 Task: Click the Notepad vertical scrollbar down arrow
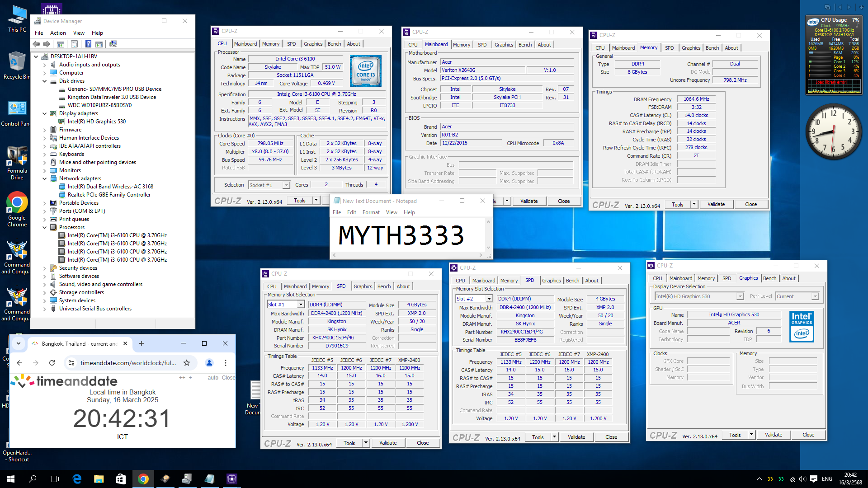[x=488, y=248]
